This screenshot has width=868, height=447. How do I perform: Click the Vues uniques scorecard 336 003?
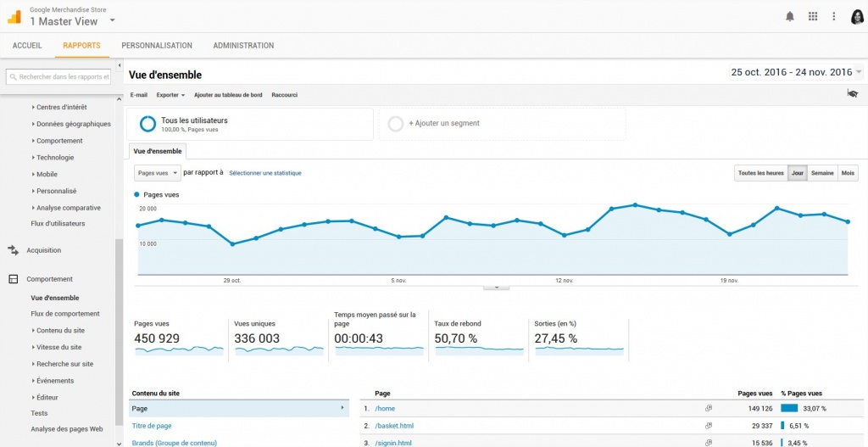(x=278, y=339)
